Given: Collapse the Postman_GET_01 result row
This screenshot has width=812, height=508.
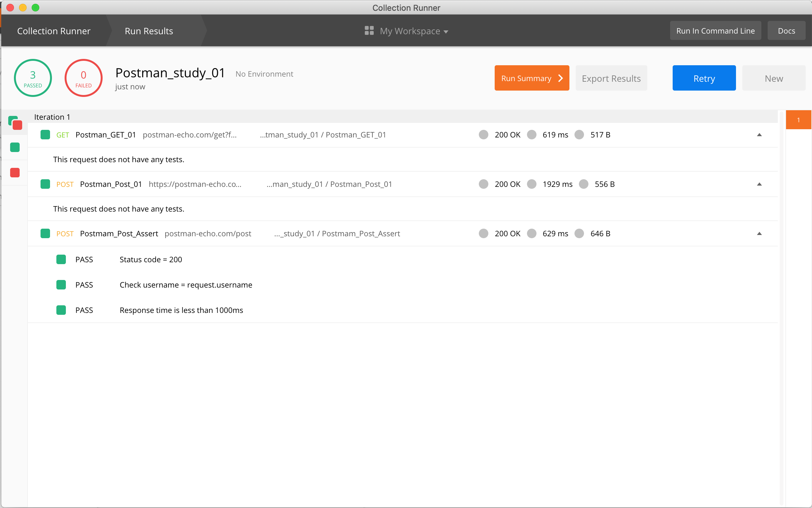Looking at the screenshot, I should tap(759, 135).
